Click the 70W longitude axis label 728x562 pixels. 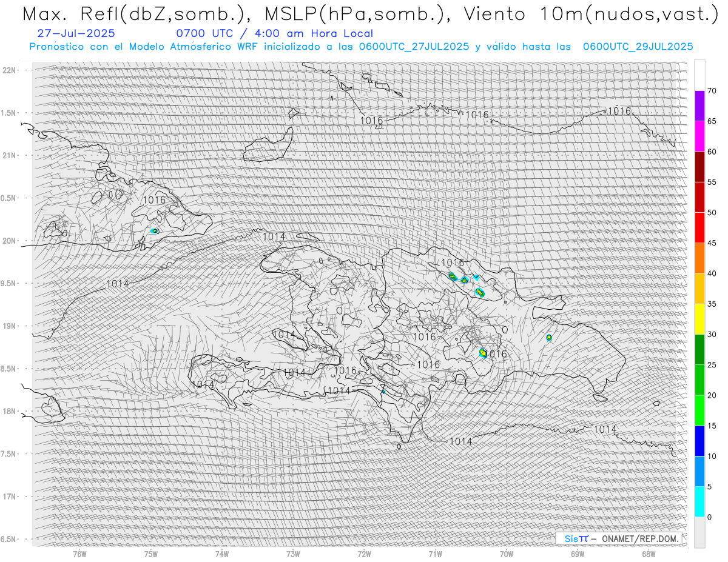[507, 553]
